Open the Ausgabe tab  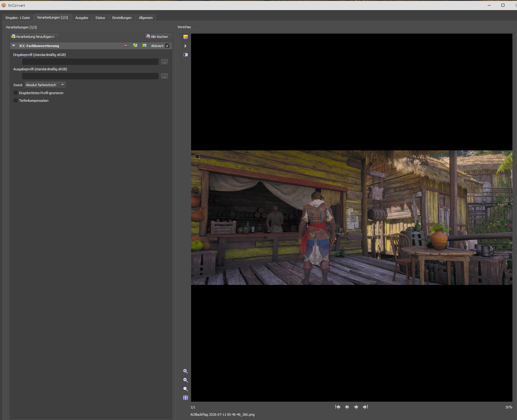point(82,18)
